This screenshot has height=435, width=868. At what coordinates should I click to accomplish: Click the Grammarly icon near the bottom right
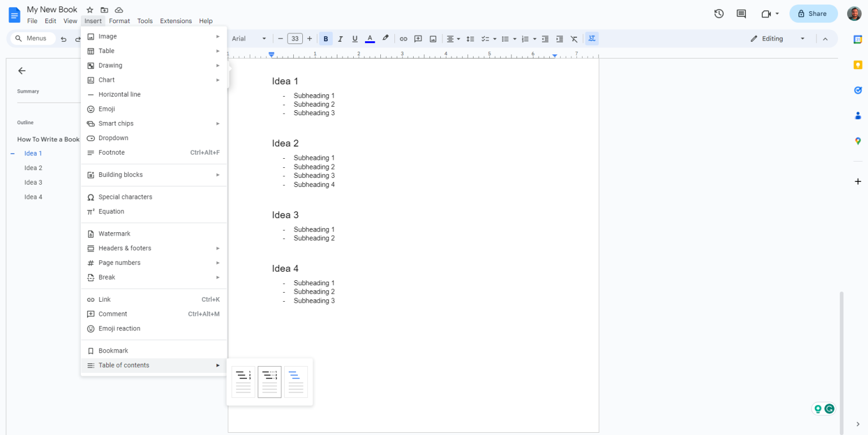coord(830,408)
